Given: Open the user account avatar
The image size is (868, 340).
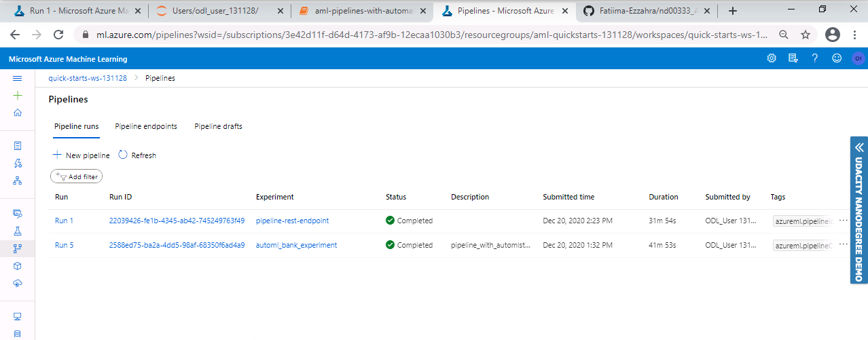Looking at the screenshot, I should 858,58.
